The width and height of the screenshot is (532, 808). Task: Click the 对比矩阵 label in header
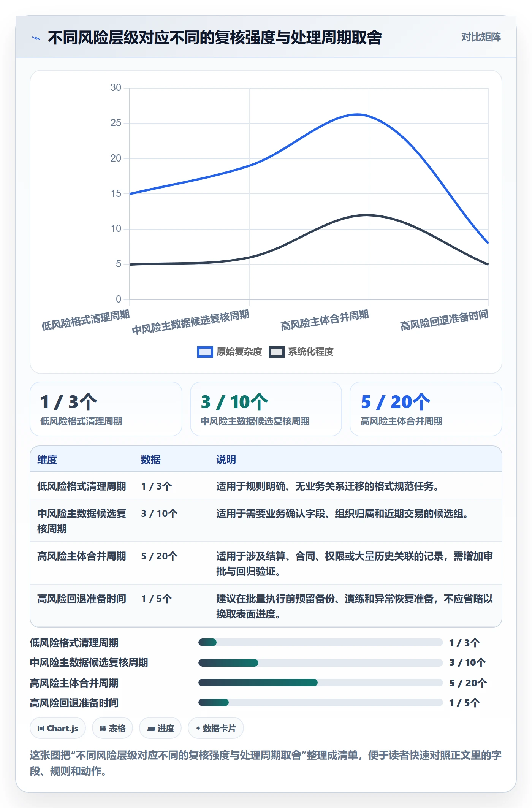tap(481, 37)
